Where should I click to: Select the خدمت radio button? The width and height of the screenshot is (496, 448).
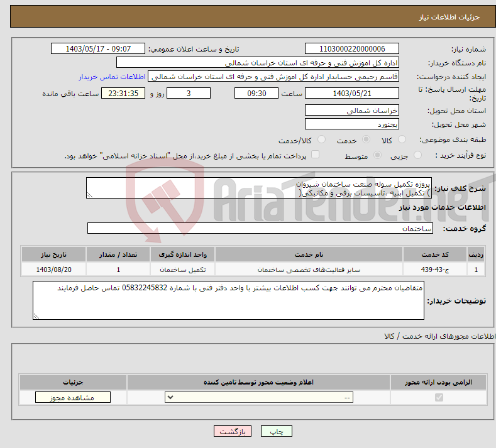click(x=366, y=139)
